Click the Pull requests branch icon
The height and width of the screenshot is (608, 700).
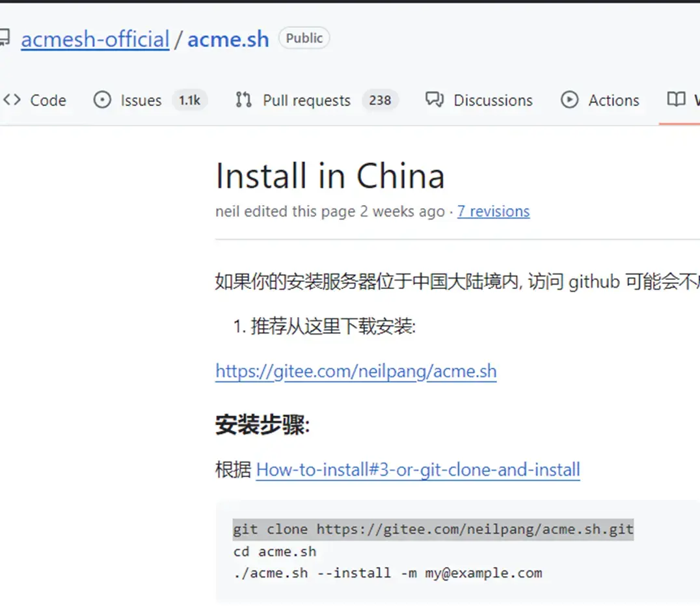point(244,100)
